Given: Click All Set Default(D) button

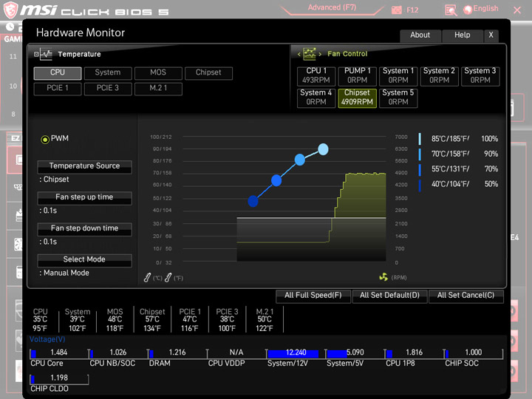Looking at the screenshot, I should [x=390, y=296].
